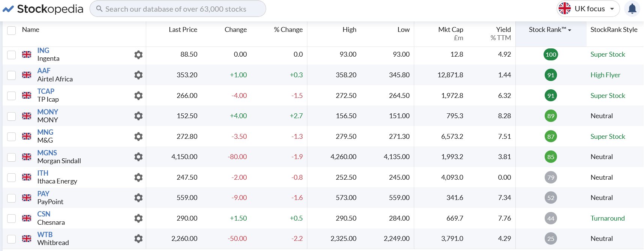Click the Mkt Cap column header
Image resolution: width=644 pixels, height=251 pixels.
[451, 33]
